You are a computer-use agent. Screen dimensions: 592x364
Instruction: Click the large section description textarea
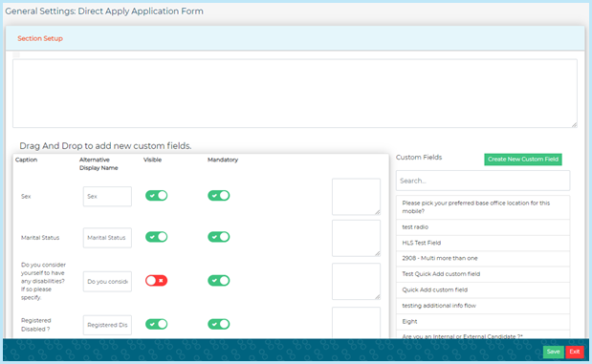coord(295,94)
